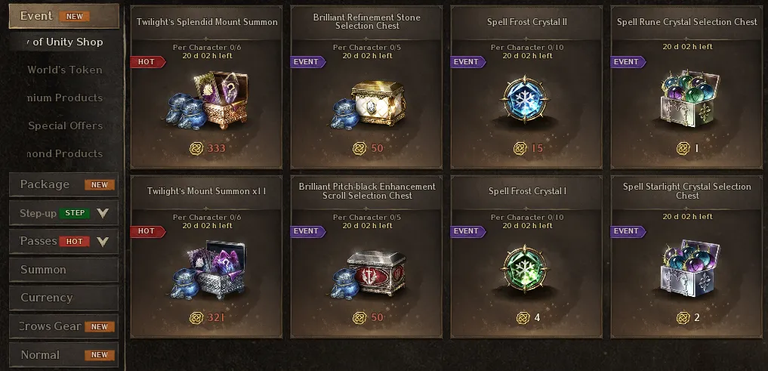Select the Special Offers submenu item
This screenshot has width=768, height=371.
[x=65, y=126]
